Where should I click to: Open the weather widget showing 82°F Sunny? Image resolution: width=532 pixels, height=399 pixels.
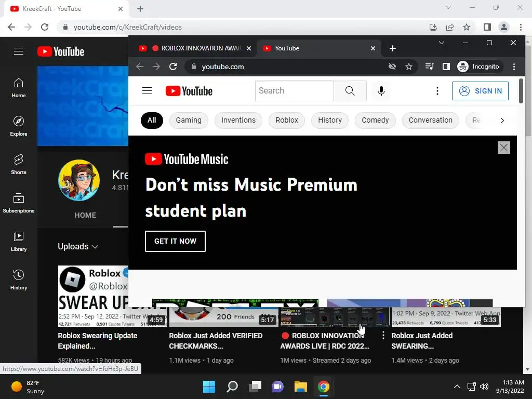[x=28, y=387]
